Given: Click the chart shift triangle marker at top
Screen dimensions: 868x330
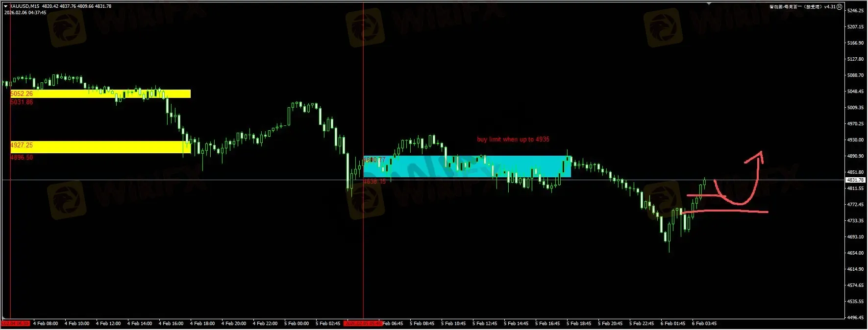Looking at the screenshot, I should point(709,3).
